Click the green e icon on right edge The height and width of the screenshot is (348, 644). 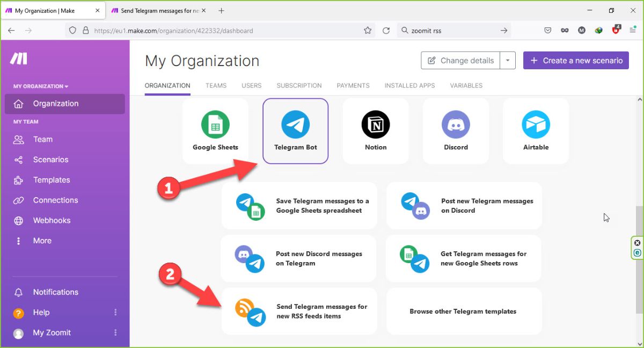637,252
